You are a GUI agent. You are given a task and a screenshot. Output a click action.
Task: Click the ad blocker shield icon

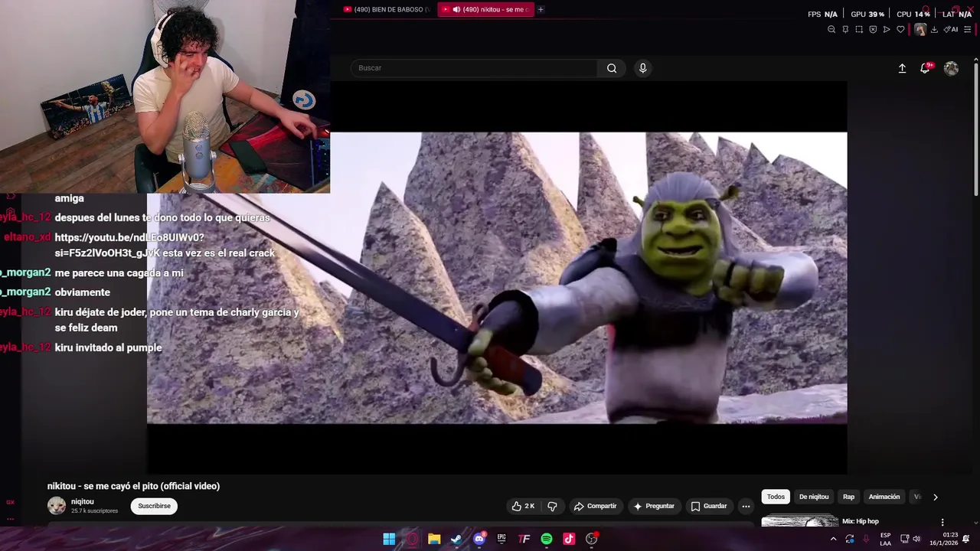click(873, 30)
